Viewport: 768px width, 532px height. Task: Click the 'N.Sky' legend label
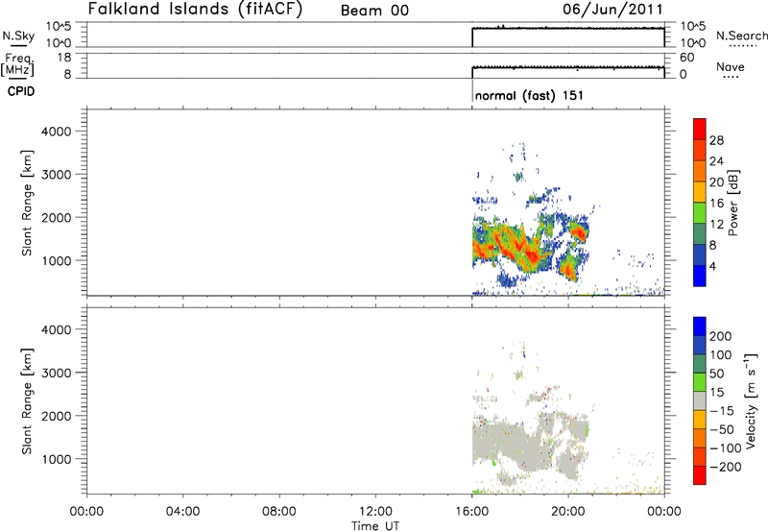click(18, 36)
